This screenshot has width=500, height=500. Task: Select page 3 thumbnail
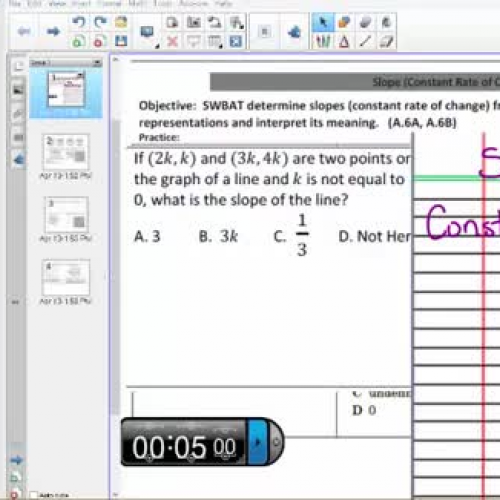point(67,215)
